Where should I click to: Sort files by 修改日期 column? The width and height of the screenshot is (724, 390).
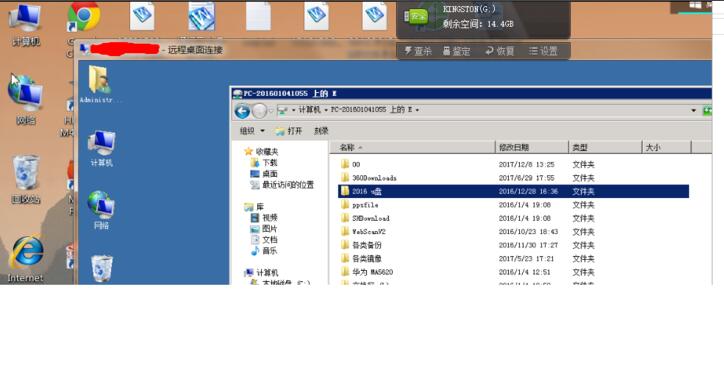coord(531,147)
